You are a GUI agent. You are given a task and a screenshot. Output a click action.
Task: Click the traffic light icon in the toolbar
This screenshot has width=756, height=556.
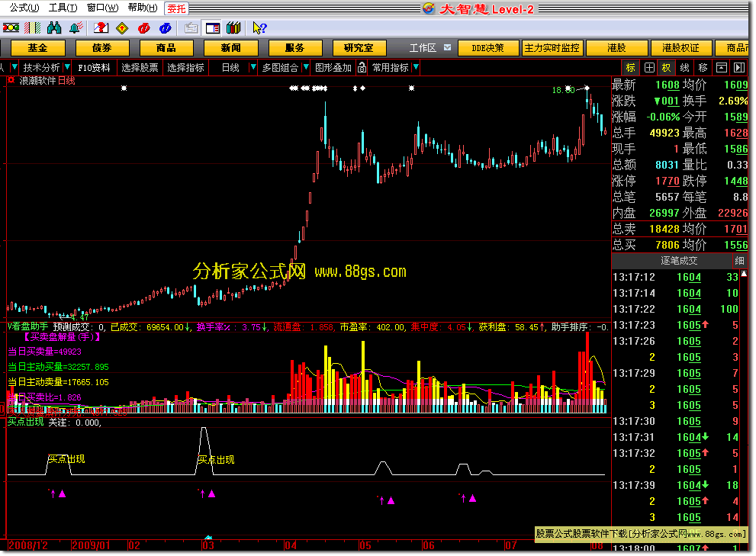pyautogui.click(x=11, y=28)
